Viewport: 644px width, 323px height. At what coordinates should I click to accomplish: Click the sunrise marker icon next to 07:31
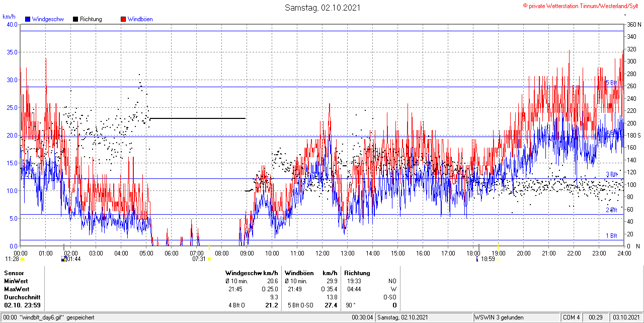[x=209, y=259]
